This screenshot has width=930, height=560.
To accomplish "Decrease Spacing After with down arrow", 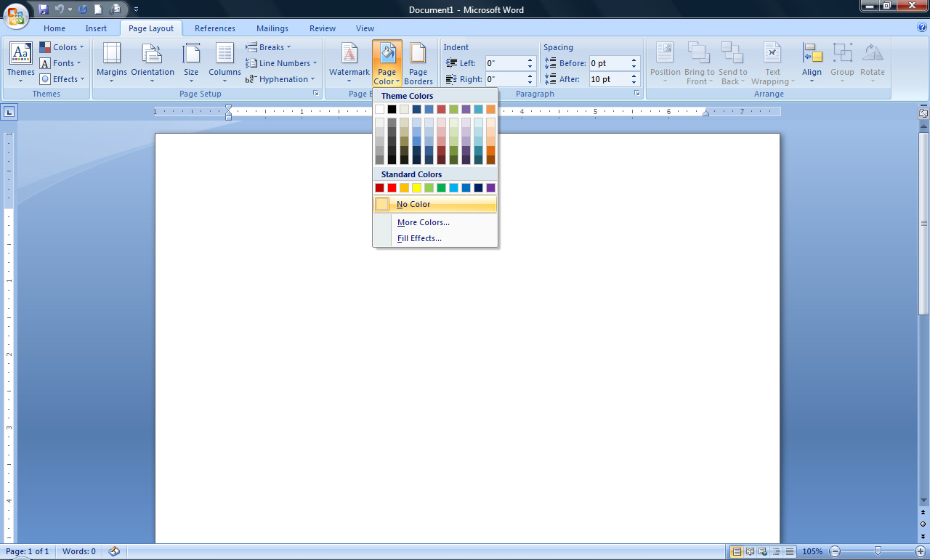I will click(634, 82).
